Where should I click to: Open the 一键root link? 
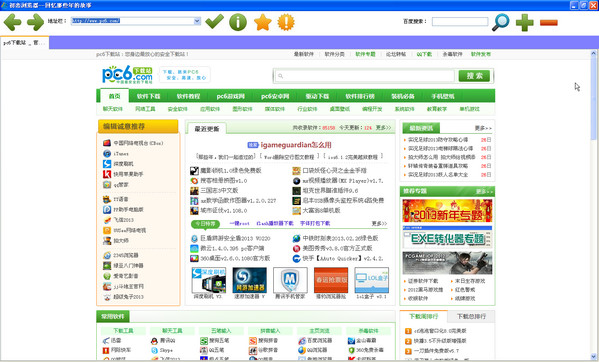[239, 223]
